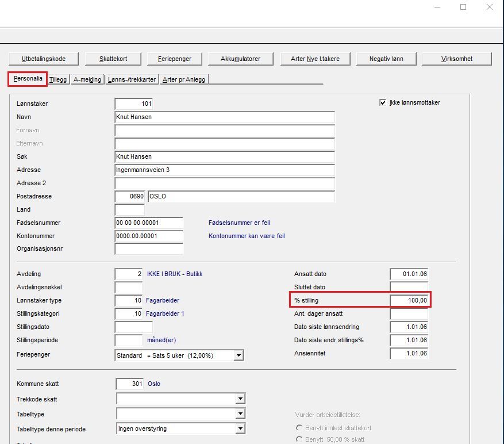
Task: Click the 'Fagarbeider 1' category text
Action: [x=165, y=313]
